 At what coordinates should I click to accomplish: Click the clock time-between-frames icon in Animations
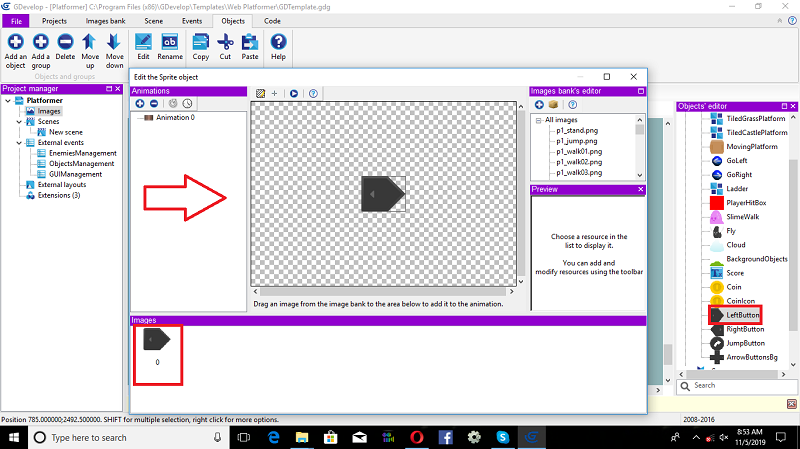[x=187, y=104]
